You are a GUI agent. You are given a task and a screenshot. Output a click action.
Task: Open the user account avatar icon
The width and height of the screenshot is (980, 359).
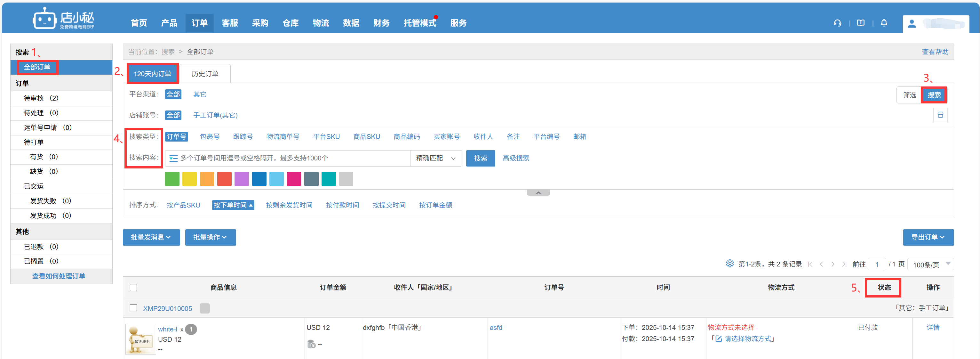[x=912, y=24]
